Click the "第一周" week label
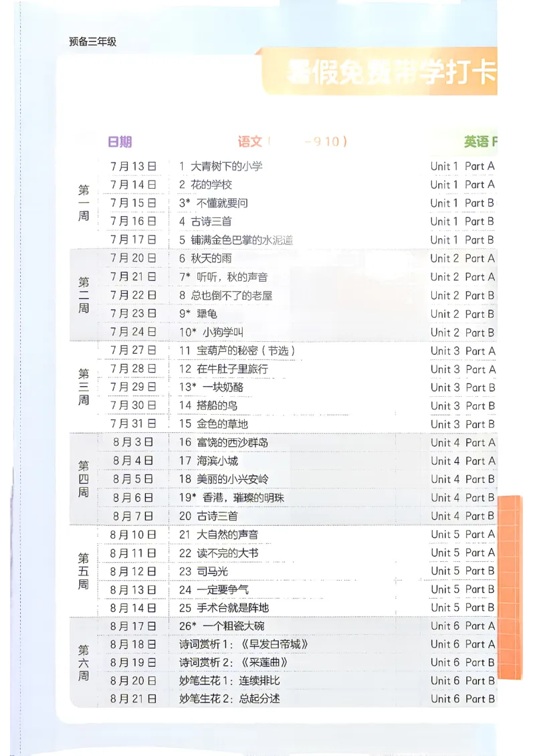535x756 pixels. point(84,203)
